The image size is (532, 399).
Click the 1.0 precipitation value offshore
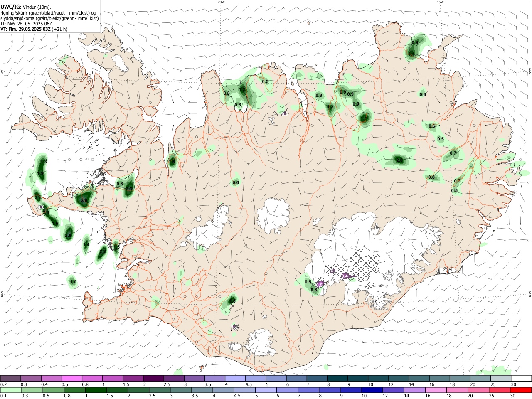[x=73, y=282]
